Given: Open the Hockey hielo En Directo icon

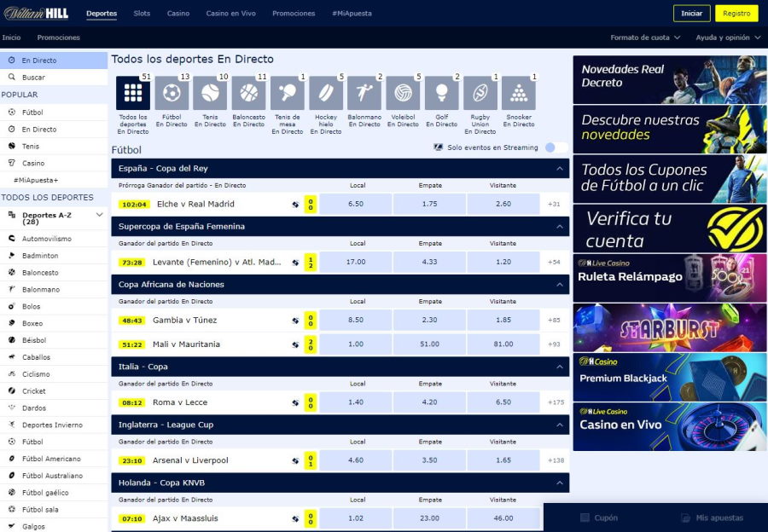Looking at the screenshot, I should (326, 93).
